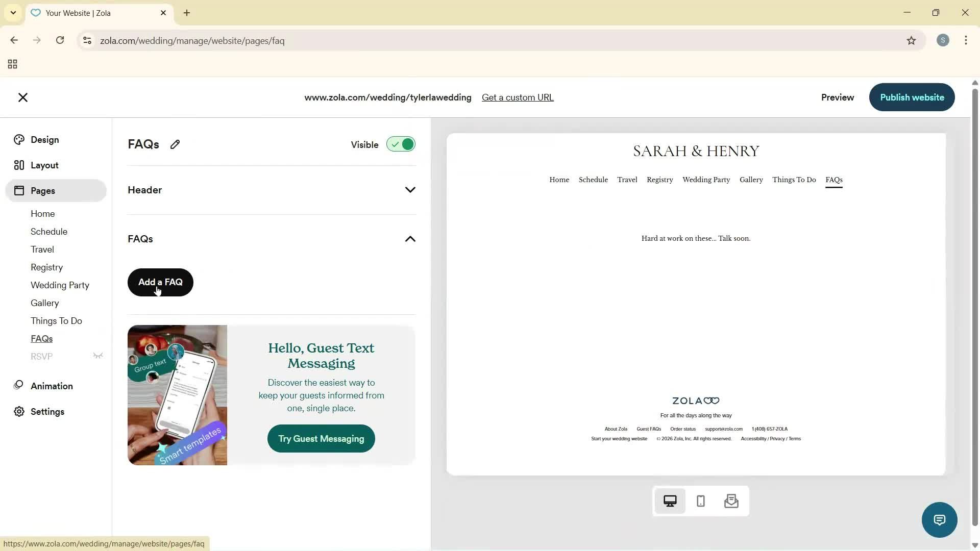The image size is (980, 551).
Task: Open the chat support bubble
Action: click(x=939, y=519)
